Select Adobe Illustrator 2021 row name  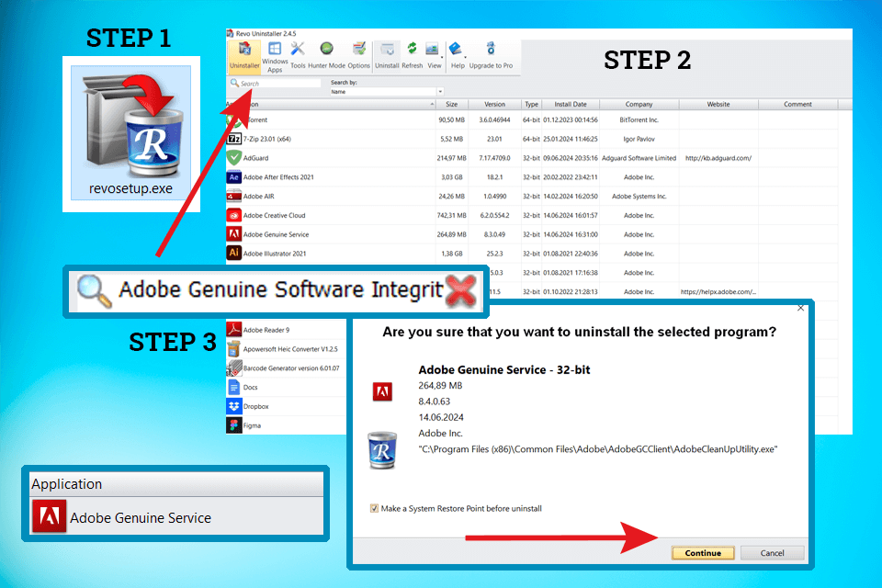(x=275, y=254)
